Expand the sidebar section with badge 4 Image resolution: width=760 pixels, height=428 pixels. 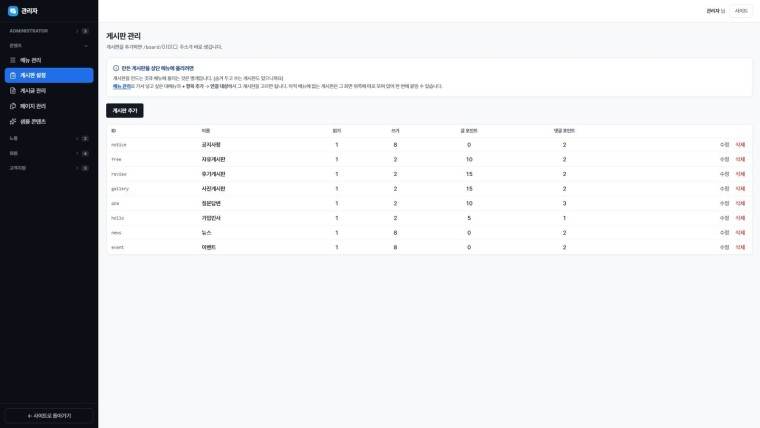(x=49, y=153)
